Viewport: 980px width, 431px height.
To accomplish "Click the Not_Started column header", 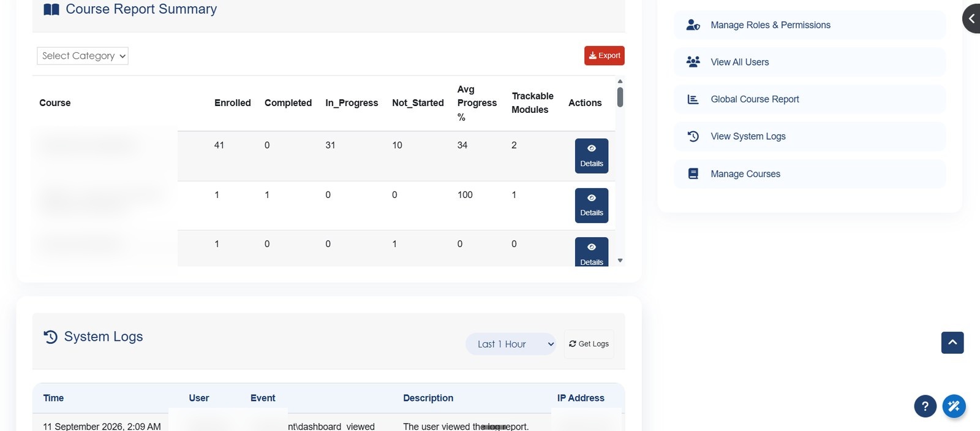I will [x=418, y=103].
